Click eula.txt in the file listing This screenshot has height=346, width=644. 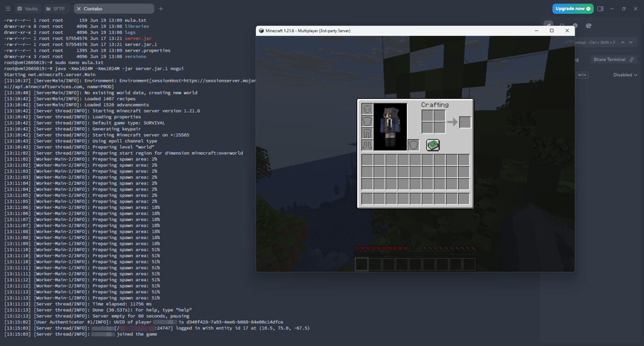pyautogui.click(x=136, y=20)
